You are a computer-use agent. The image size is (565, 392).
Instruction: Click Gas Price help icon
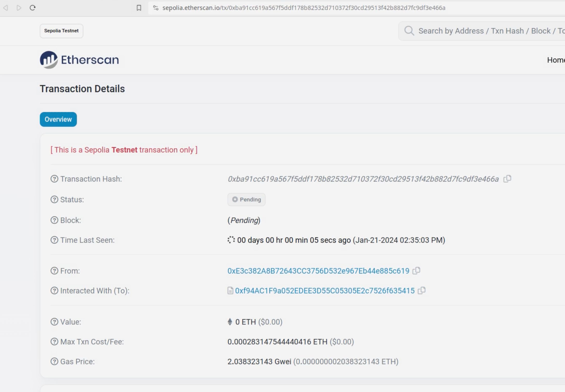click(54, 361)
